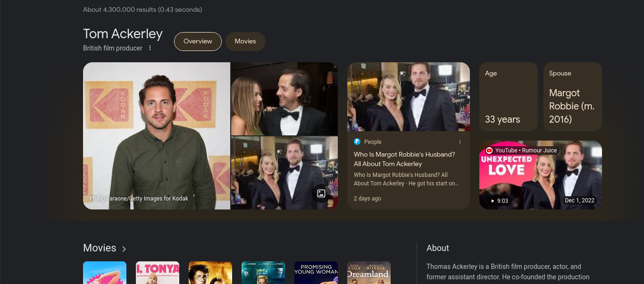This screenshot has width=644, height=284.
Task: Click the 'People' source name on the article
Action: pos(373,142)
